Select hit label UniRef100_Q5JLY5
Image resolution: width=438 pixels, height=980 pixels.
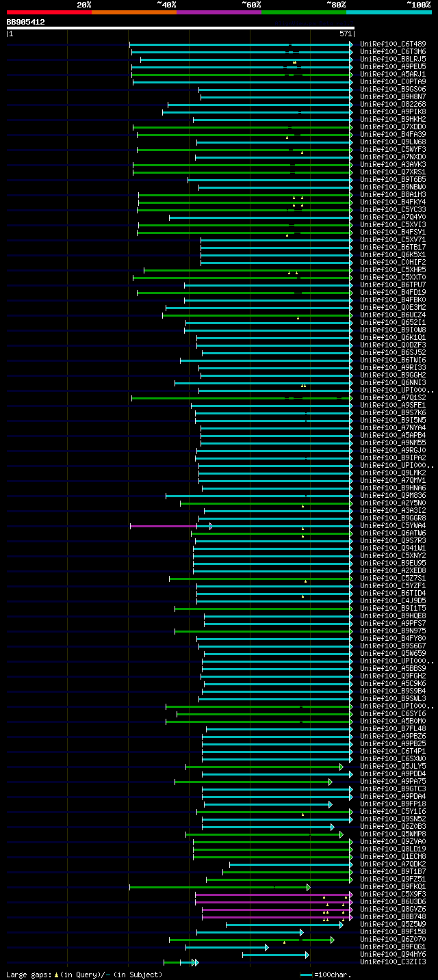tap(393, 767)
